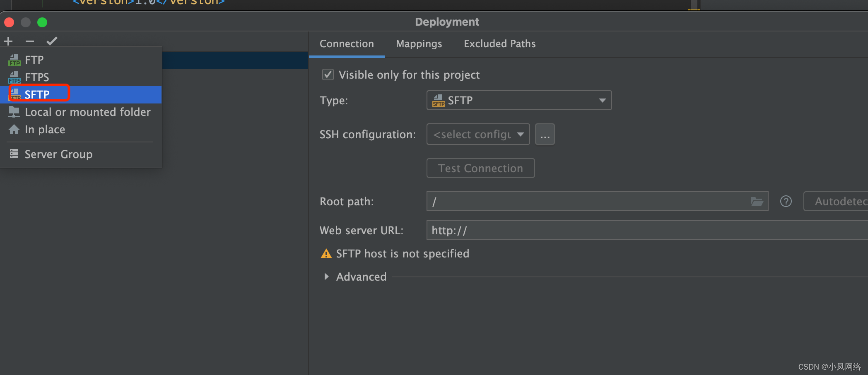
Task: Click the ... icon to manage SSH configurations
Action: (x=545, y=134)
